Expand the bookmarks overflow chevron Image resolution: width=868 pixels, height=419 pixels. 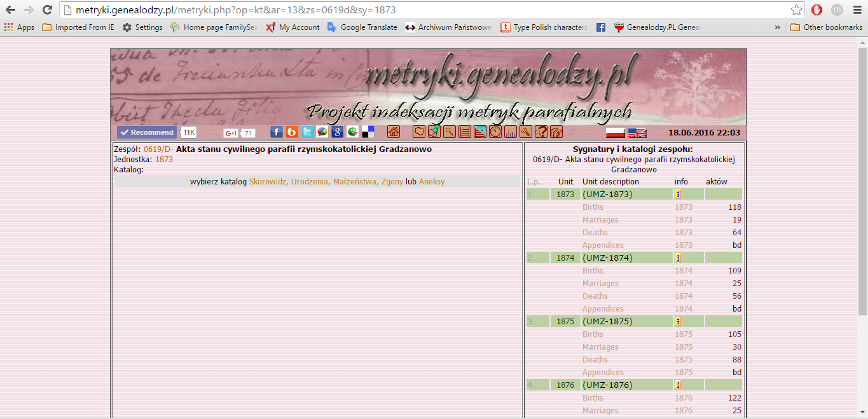point(777,27)
